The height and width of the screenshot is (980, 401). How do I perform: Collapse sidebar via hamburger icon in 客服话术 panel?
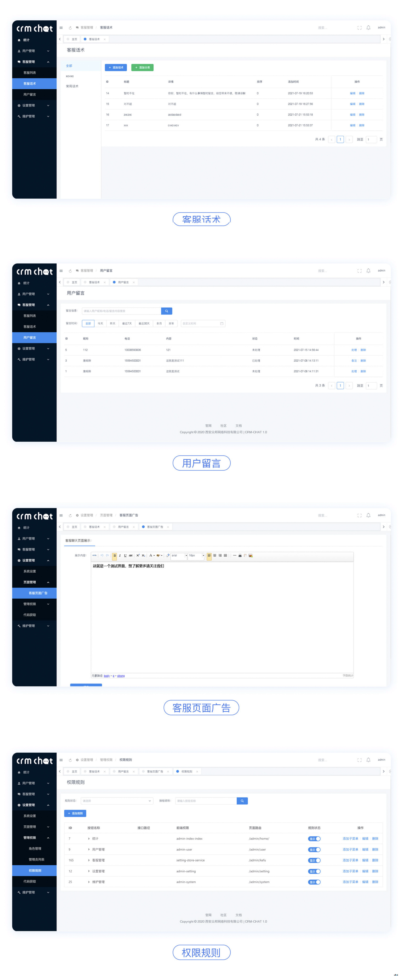(x=61, y=27)
